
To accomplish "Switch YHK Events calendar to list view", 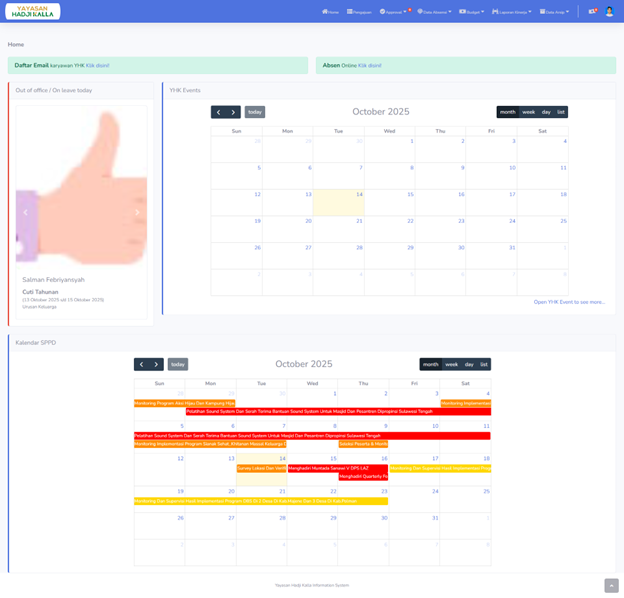I will [561, 112].
